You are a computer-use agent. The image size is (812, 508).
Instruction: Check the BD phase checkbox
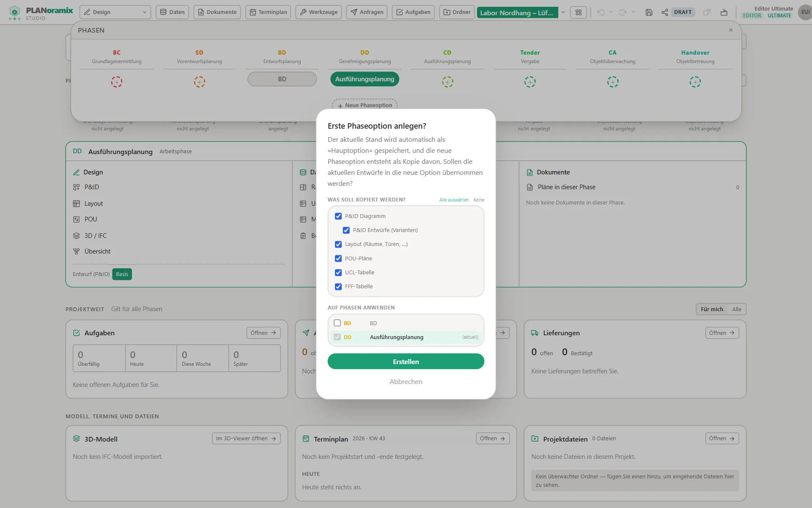[337, 323]
